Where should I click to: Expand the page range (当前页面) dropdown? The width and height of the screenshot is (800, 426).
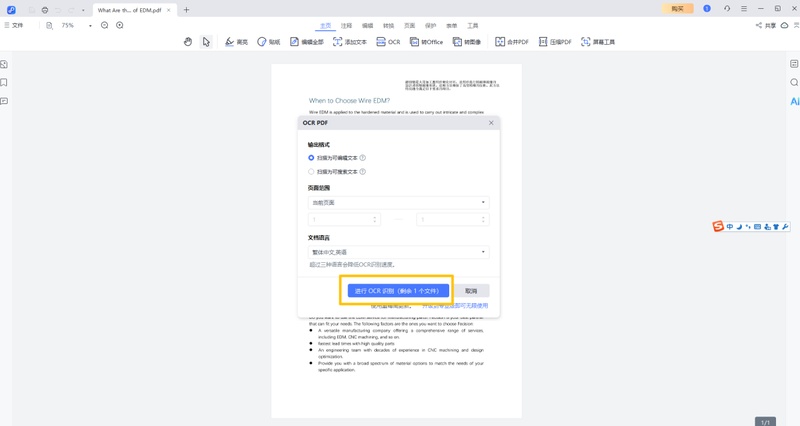pos(398,202)
